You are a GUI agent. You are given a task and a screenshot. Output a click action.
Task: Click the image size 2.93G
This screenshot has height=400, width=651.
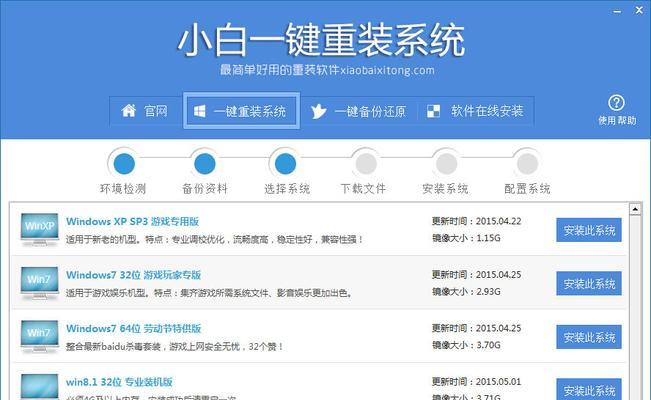pyautogui.click(x=488, y=292)
